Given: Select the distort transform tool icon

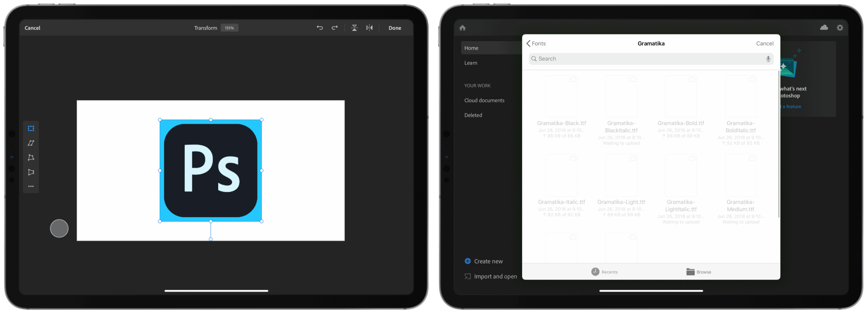Looking at the screenshot, I should 31,158.
